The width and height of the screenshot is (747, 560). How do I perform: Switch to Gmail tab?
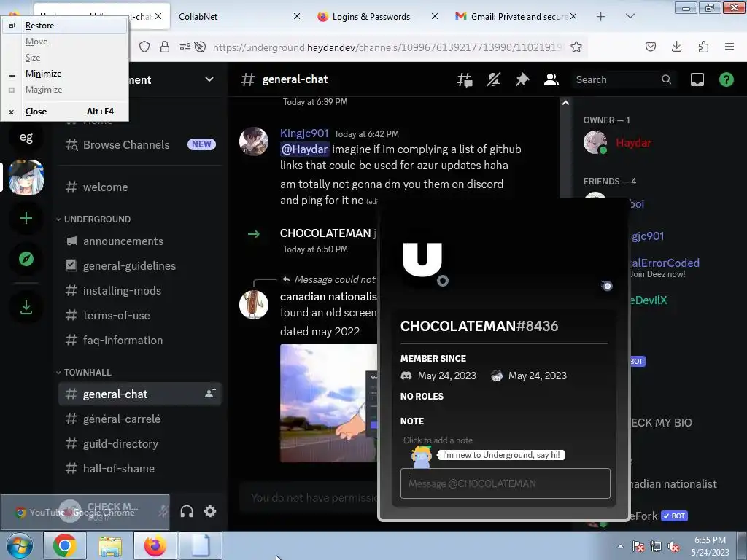point(516,16)
